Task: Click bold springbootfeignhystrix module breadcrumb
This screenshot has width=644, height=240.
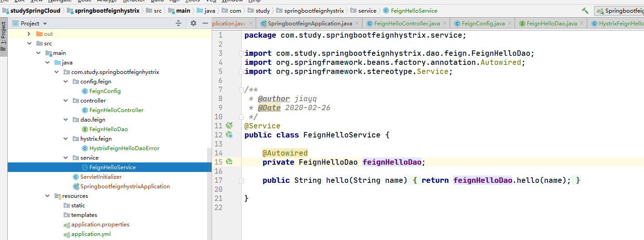Action: 104,10
